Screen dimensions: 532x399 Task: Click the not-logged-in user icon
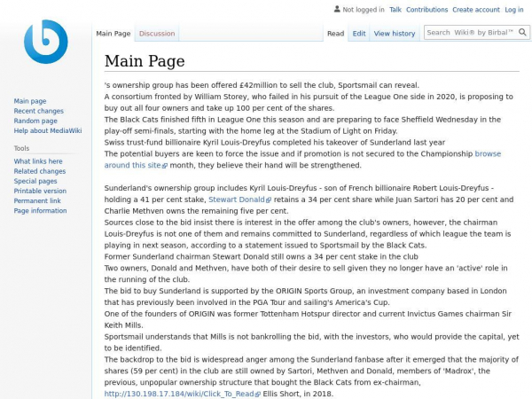(337, 9)
